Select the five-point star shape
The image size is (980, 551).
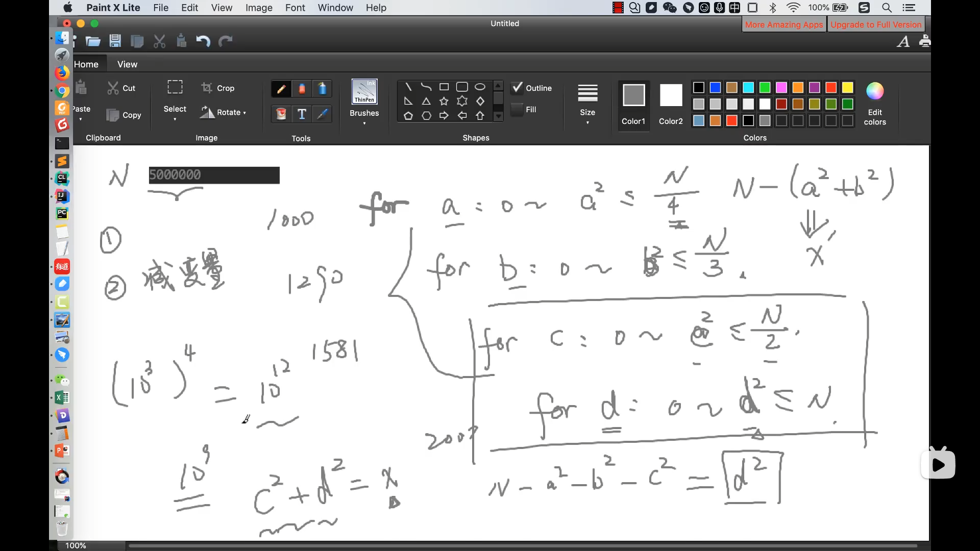(x=444, y=101)
